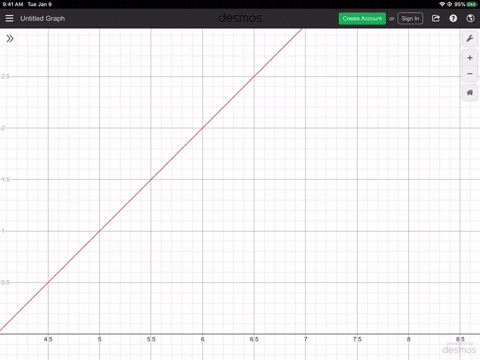Click the x-axis label 5.5
Screen dimensions: 480x360
point(151,339)
